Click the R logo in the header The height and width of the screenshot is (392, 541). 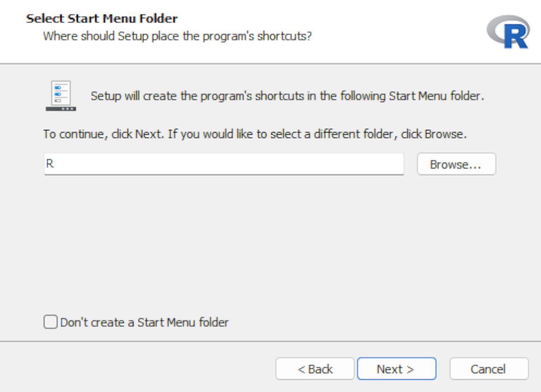click(509, 32)
